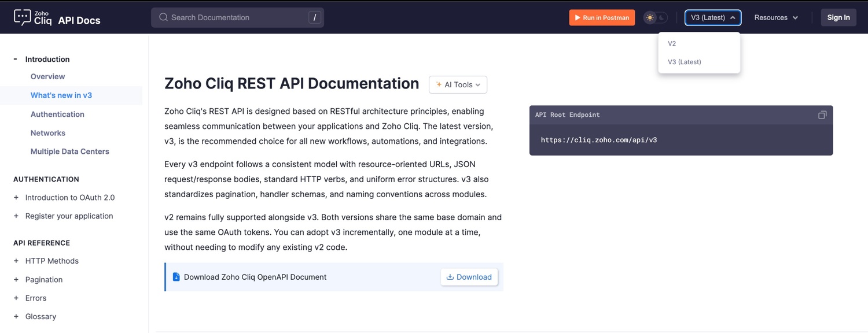Click the API Root Endpoint label
Image resolution: width=868 pixels, height=333 pixels.
(x=567, y=115)
